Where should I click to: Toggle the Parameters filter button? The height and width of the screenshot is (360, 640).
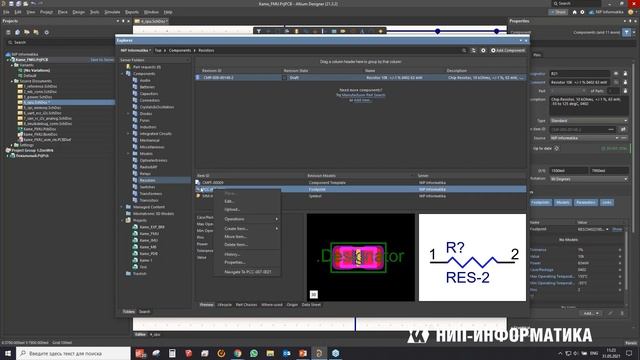click(586, 202)
